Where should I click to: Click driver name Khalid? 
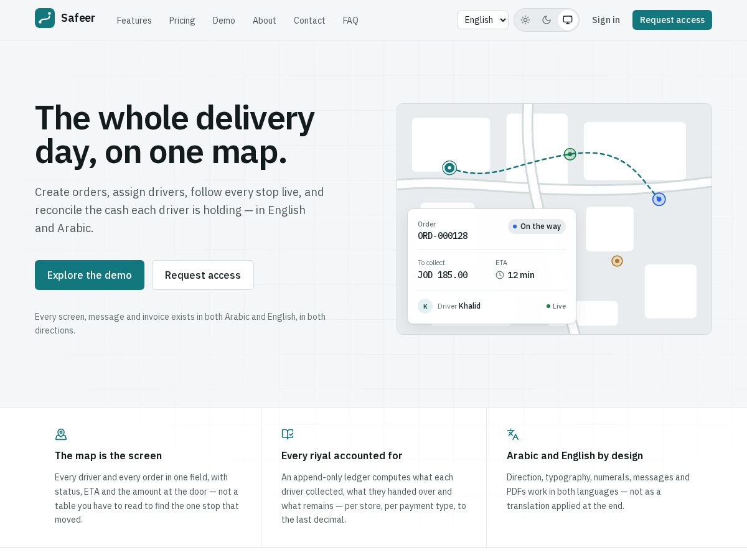coord(469,306)
